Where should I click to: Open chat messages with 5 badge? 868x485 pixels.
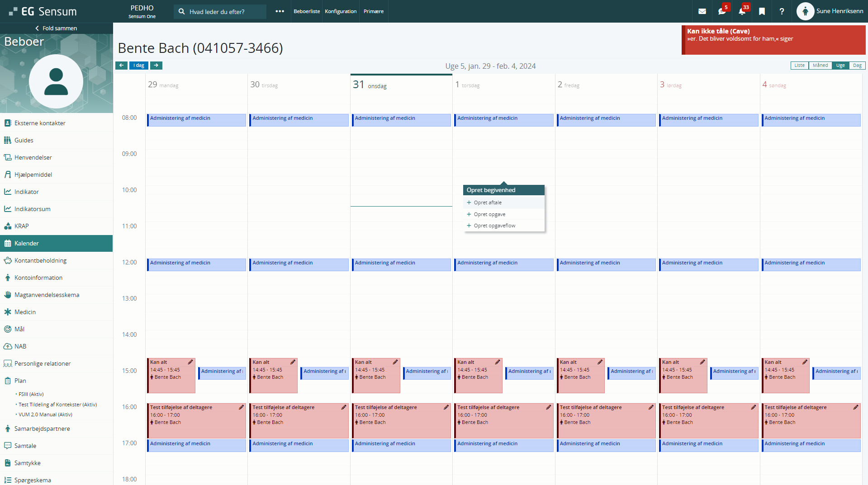point(722,11)
